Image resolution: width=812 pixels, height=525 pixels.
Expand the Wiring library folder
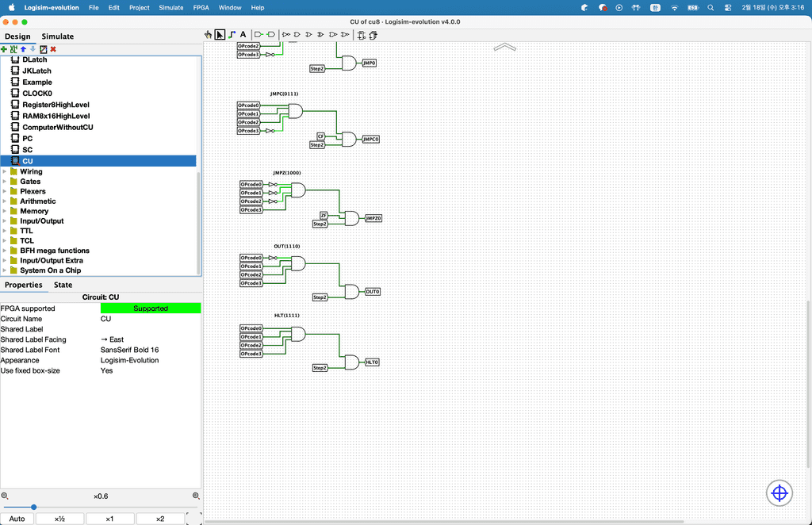(x=5, y=171)
